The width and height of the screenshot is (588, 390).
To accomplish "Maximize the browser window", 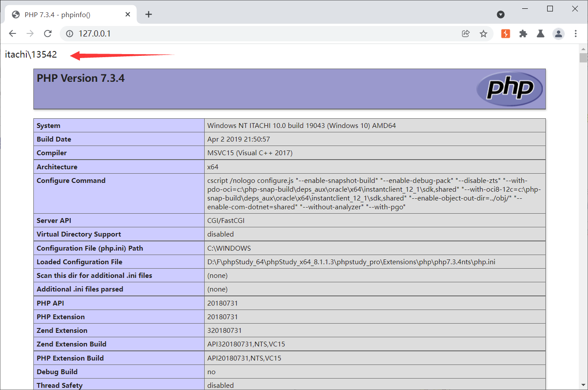I will (x=550, y=8).
